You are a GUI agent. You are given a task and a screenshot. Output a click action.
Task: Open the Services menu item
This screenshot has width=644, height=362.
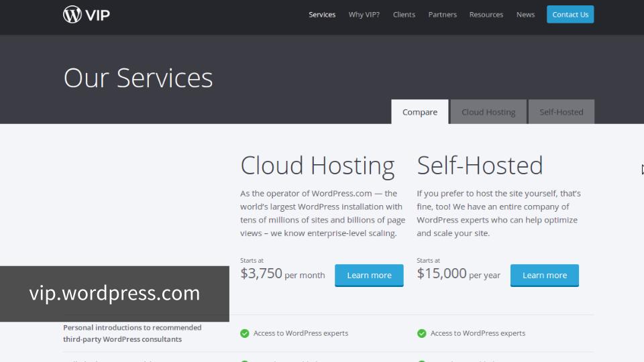tap(322, 14)
